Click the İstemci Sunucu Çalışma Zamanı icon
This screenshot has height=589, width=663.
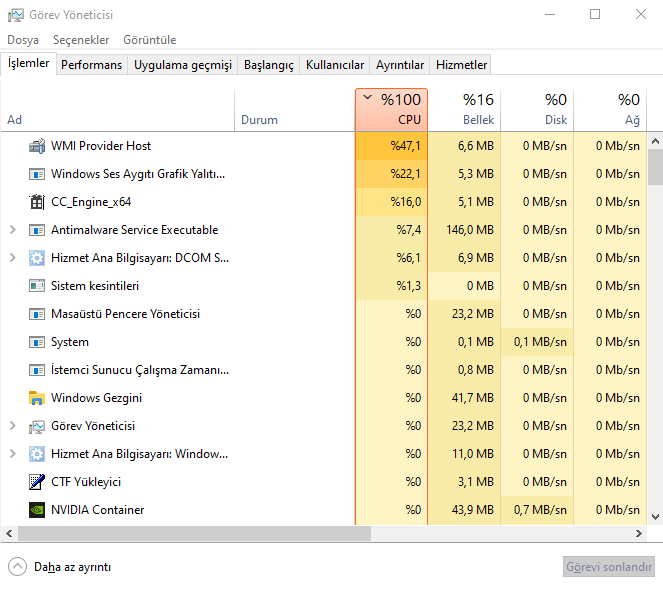(x=37, y=370)
